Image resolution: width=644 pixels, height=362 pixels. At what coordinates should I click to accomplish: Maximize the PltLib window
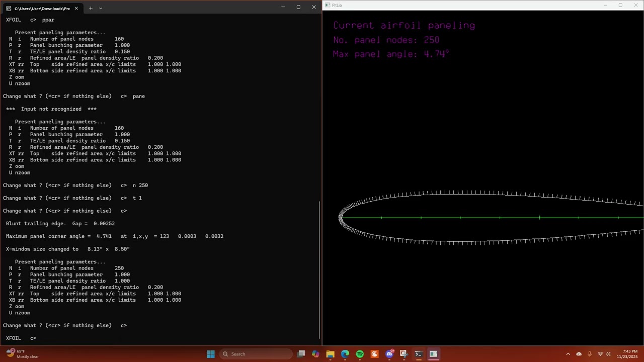click(620, 5)
